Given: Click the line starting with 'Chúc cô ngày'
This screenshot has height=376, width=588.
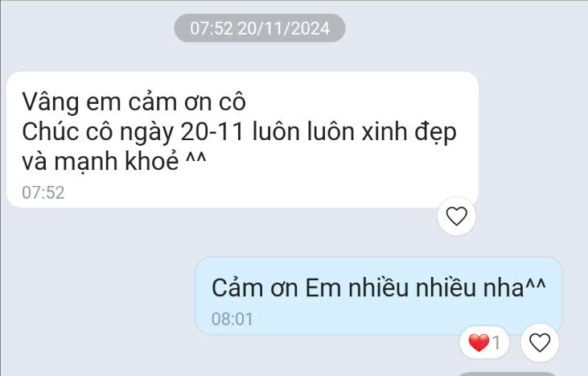Looking at the screenshot, I should point(239,133).
